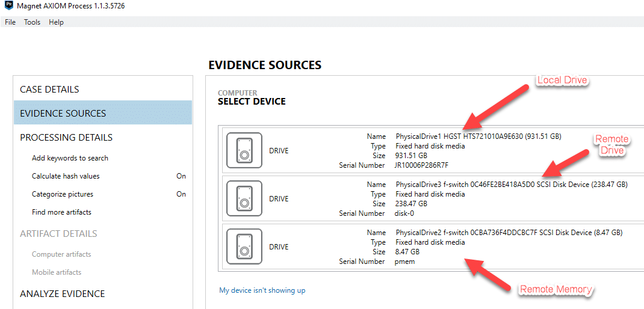Click the 931.51 GB size value
The image size is (644, 309).
point(411,156)
